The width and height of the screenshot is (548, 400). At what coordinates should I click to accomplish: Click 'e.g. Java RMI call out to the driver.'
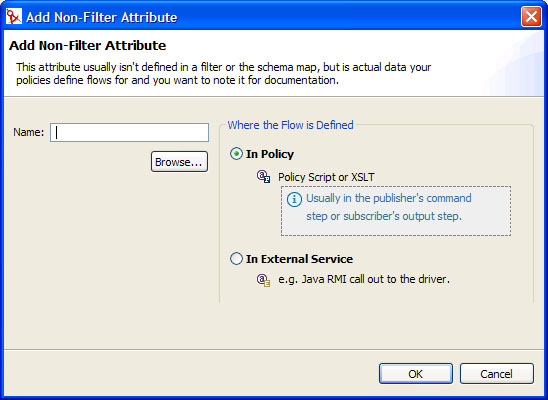[x=364, y=279]
